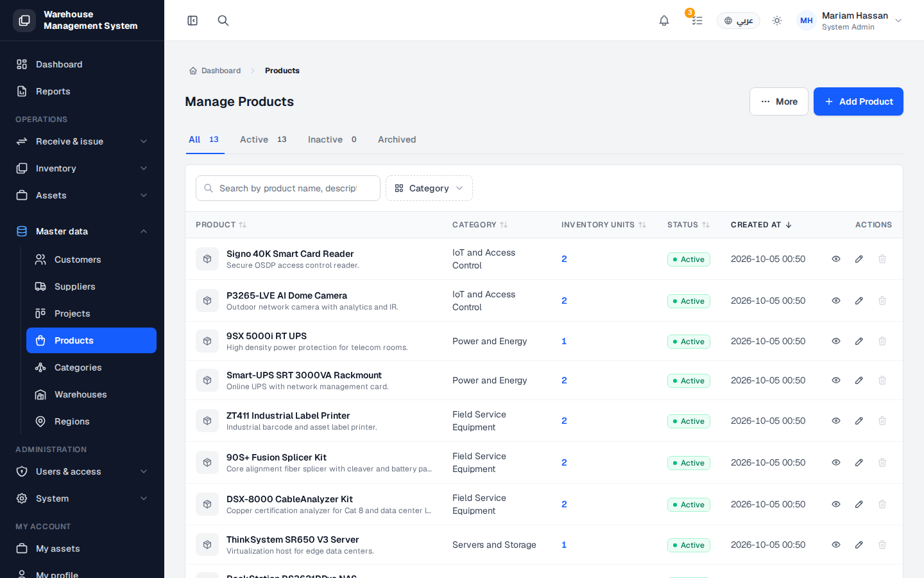View the Smart-UPS SRT 3000VA Rackmount details
Screen dimensions: 924x578
point(836,380)
